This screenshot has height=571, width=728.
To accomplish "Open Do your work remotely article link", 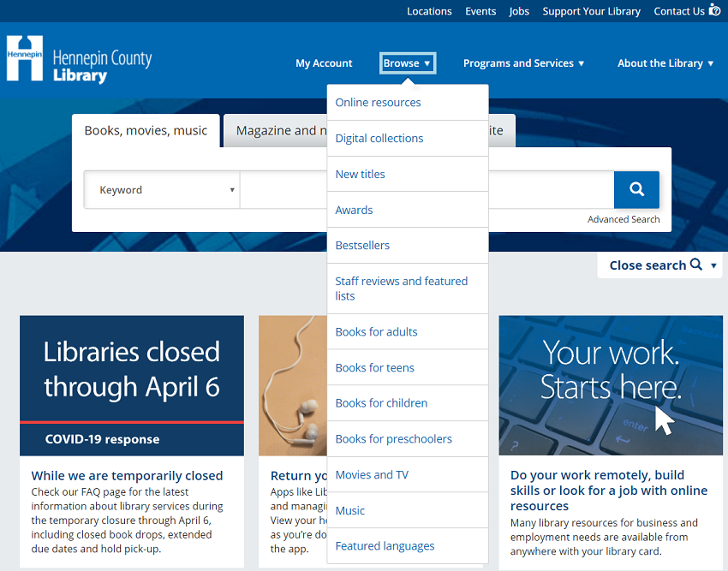I will (609, 491).
